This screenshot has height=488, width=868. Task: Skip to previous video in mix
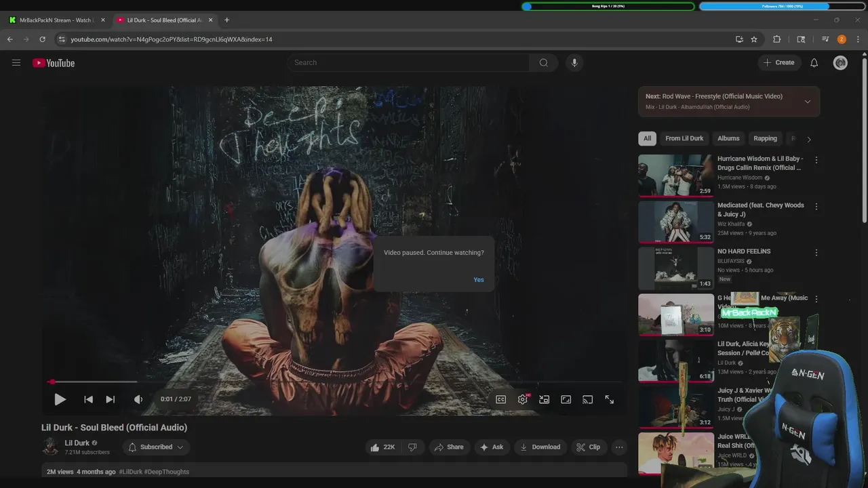[88, 400]
